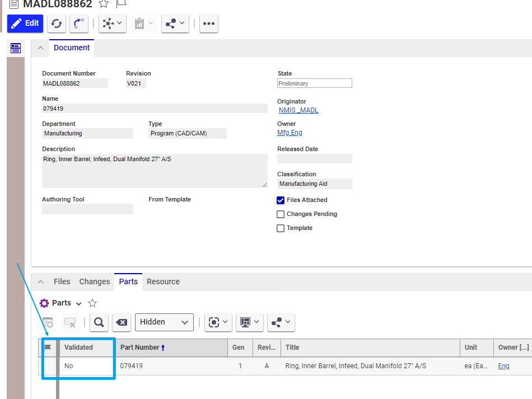The width and height of the screenshot is (532, 399).
Task: Open the Changes tab
Action: (x=94, y=281)
